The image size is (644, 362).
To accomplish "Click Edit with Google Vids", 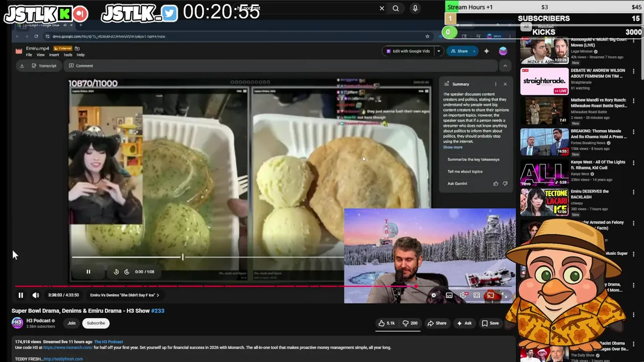I will [408, 51].
